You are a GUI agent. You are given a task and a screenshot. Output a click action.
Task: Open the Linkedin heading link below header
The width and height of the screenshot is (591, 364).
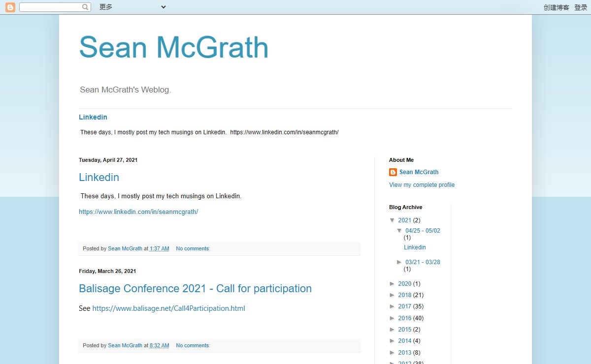[x=93, y=117]
